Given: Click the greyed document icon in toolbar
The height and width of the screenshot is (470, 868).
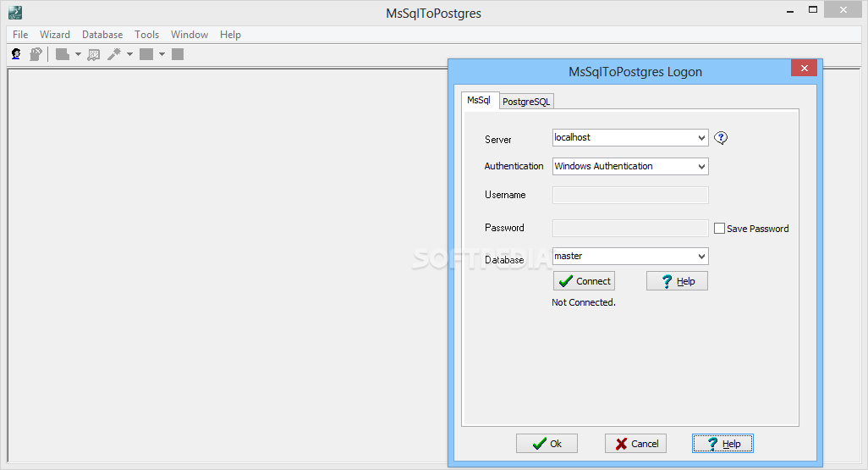Looking at the screenshot, I should click(63, 54).
